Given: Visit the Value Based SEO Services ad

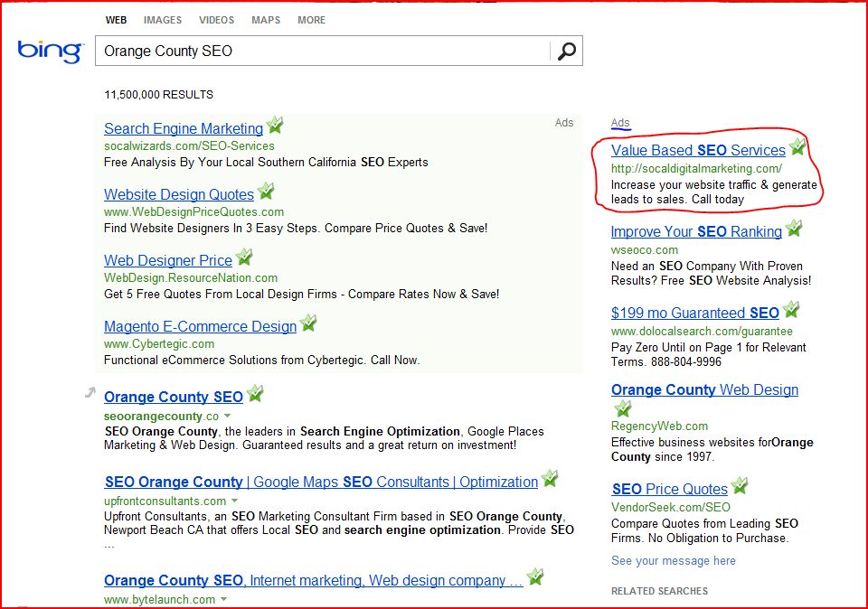Looking at the screenshot, I should tap(698, 151).
